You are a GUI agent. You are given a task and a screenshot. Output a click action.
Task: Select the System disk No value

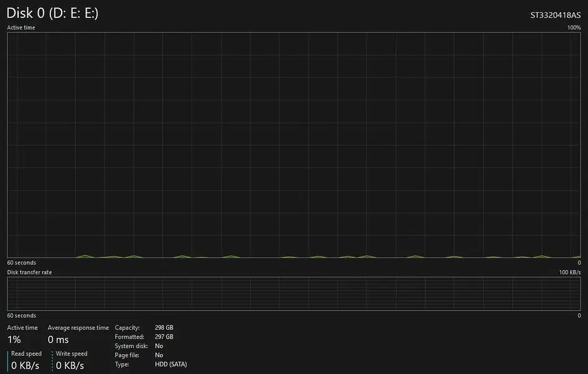[159, 346]
